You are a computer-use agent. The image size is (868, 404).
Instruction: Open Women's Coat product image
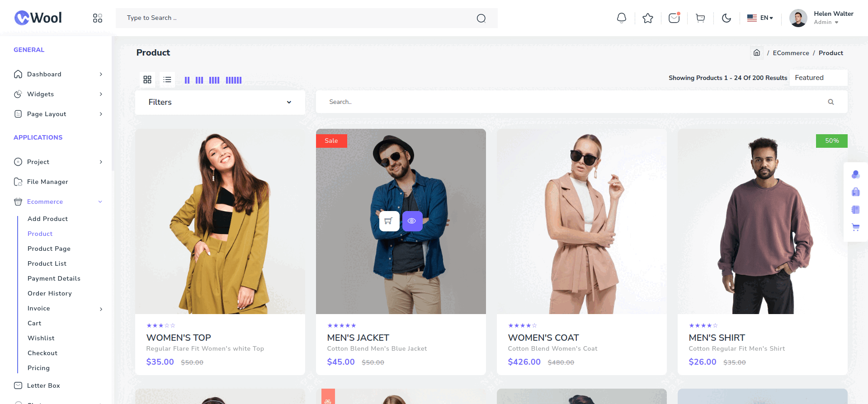[x=582, y=221]
